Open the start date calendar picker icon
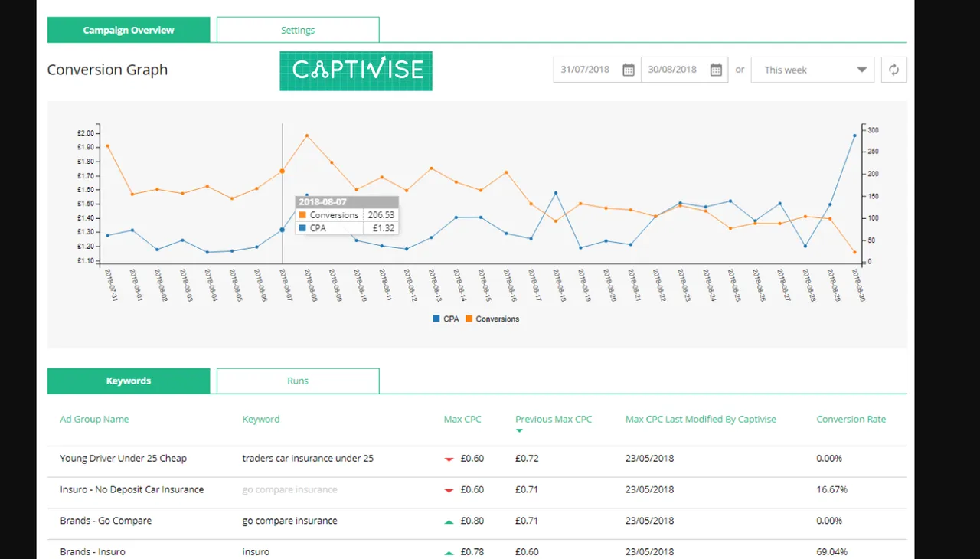980x559 pixels. pos(629,70)
